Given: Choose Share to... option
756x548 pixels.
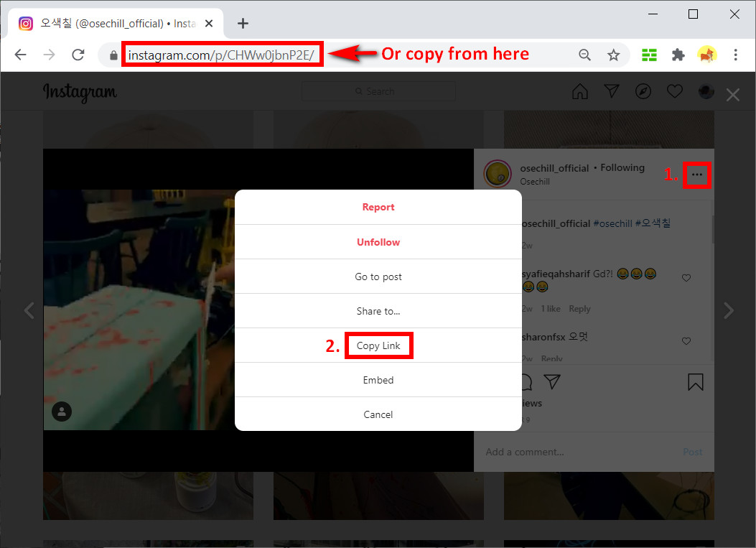Looking at the screenshot, I should 378,311.
